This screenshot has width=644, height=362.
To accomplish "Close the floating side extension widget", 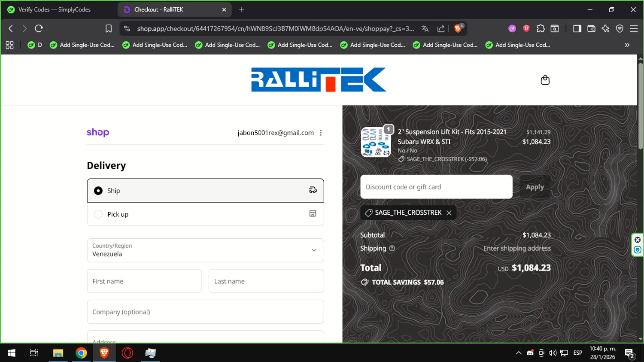I will (637, 240).
